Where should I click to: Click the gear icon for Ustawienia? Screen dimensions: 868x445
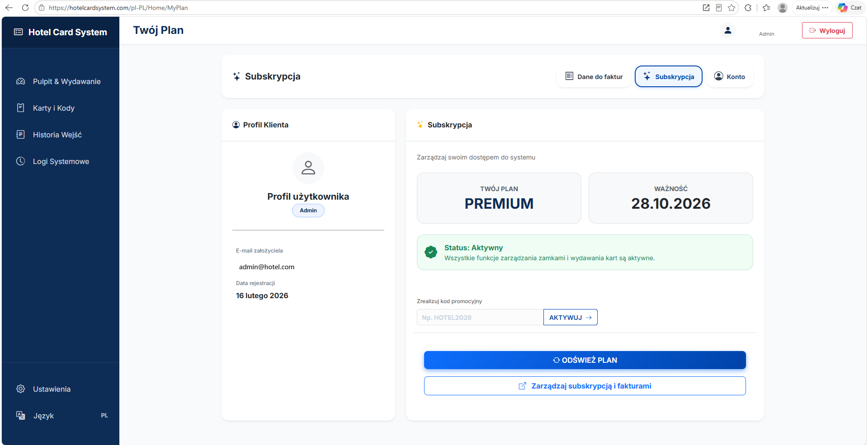[x=21, y=389]
